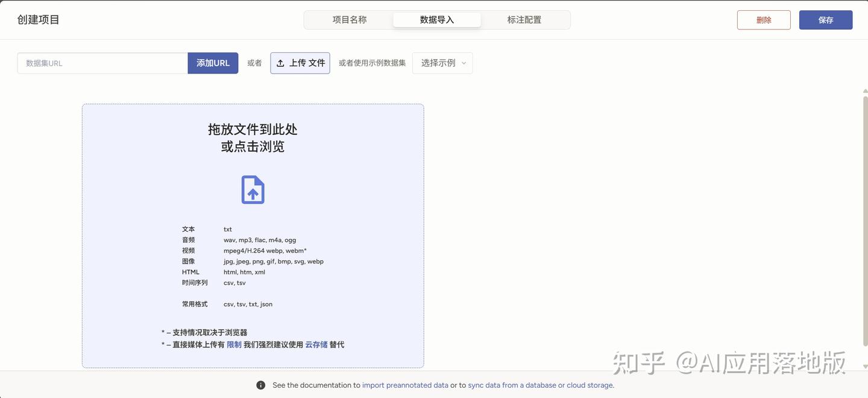
Task: Click the 添加URL button
Action: 213,63
